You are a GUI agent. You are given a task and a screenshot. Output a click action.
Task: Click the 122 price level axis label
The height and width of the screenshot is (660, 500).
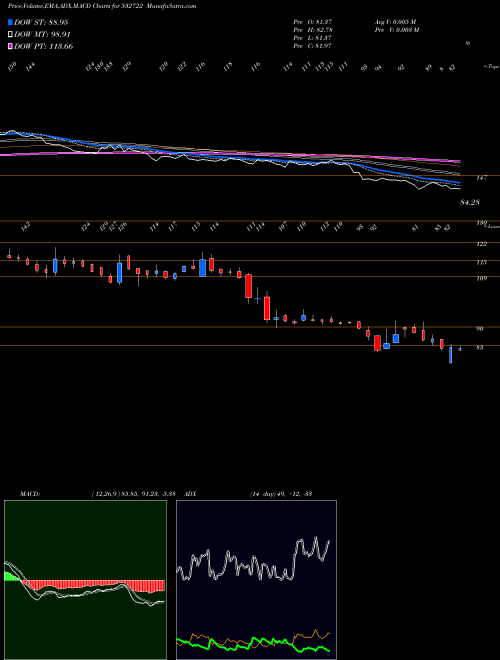coord(481,244)
